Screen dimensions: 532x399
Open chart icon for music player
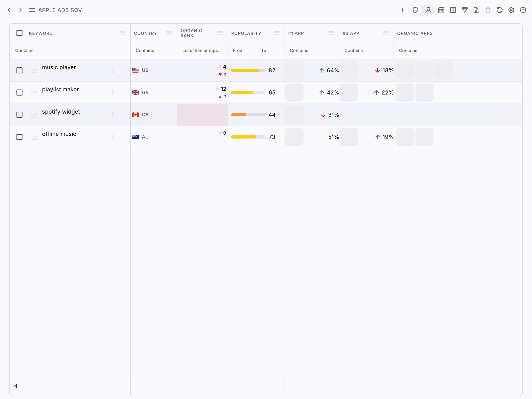34,70
